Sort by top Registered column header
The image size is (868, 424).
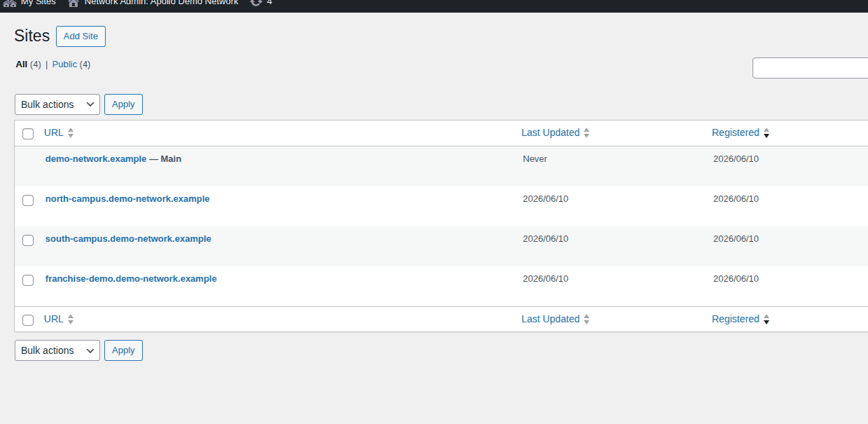(736, 132)
